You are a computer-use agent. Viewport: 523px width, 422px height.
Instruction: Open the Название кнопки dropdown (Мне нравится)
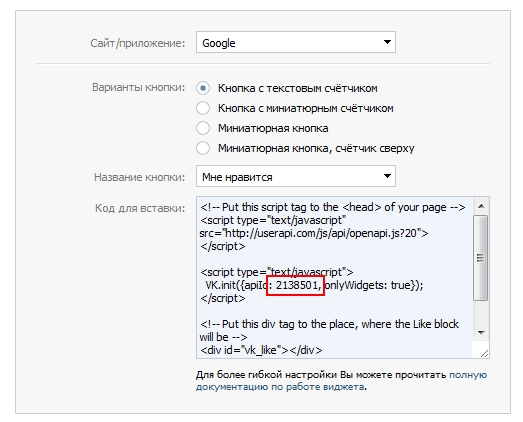click(296, 176)
